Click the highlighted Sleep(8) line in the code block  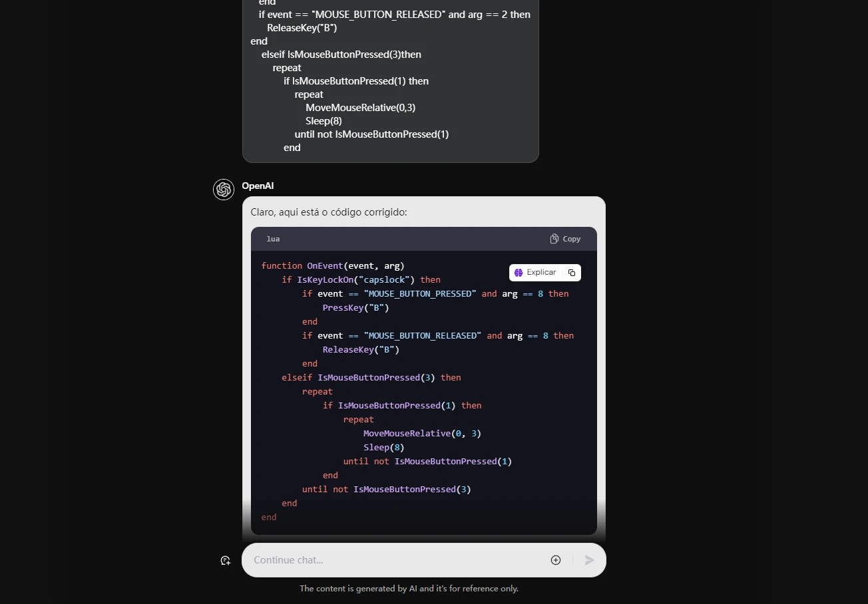[383, 447]
